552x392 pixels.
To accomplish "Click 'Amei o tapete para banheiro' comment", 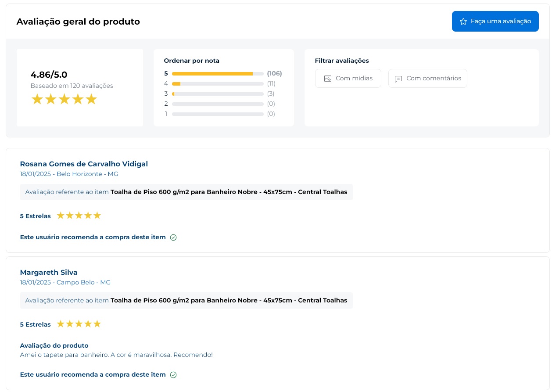I will pyautogui.click(x=116, y=355).
